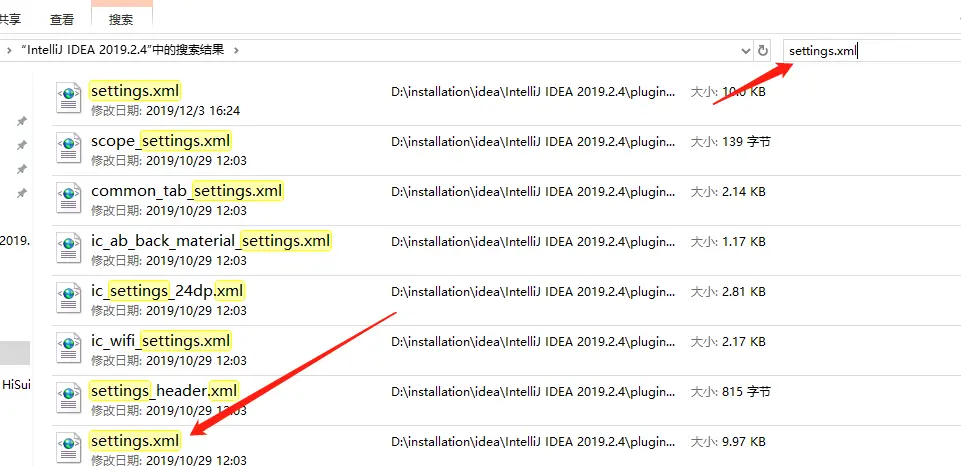Select the ic_settings_24dp.xml file name

pyautogui.click(x=167, y=291)
